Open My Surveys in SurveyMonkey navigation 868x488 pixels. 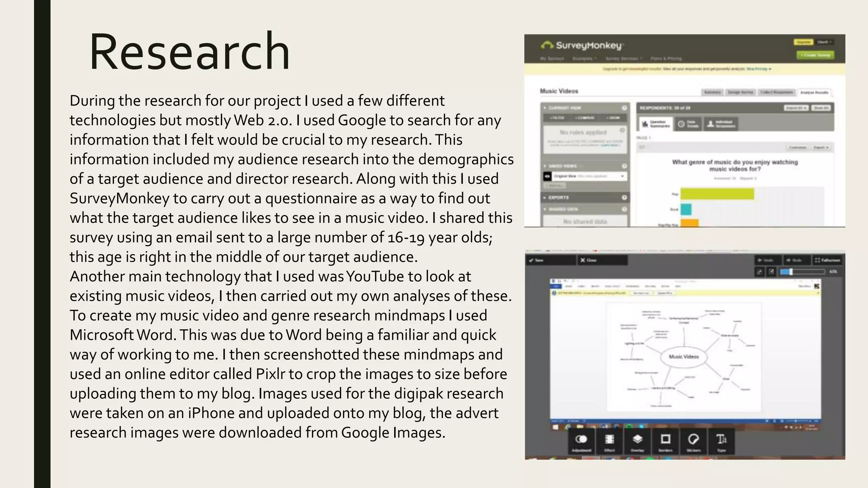552,58
